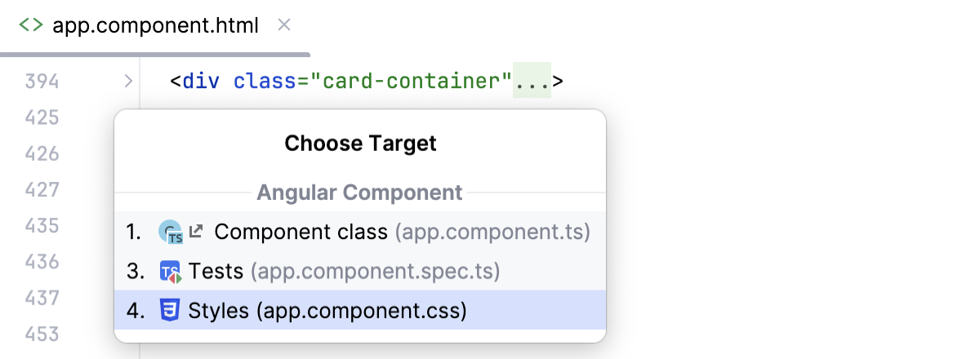Screen dimensions: 980x359
Task: Click line number 394 in the gutter
Action: click(42, 82)
